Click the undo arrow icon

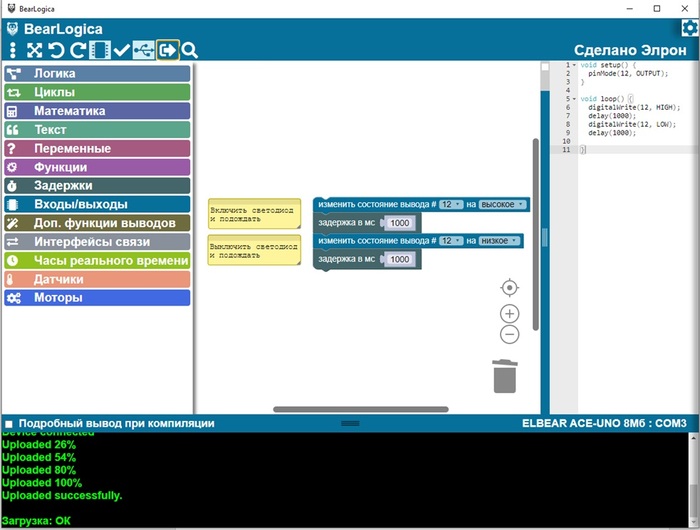[x=56, y=50]
